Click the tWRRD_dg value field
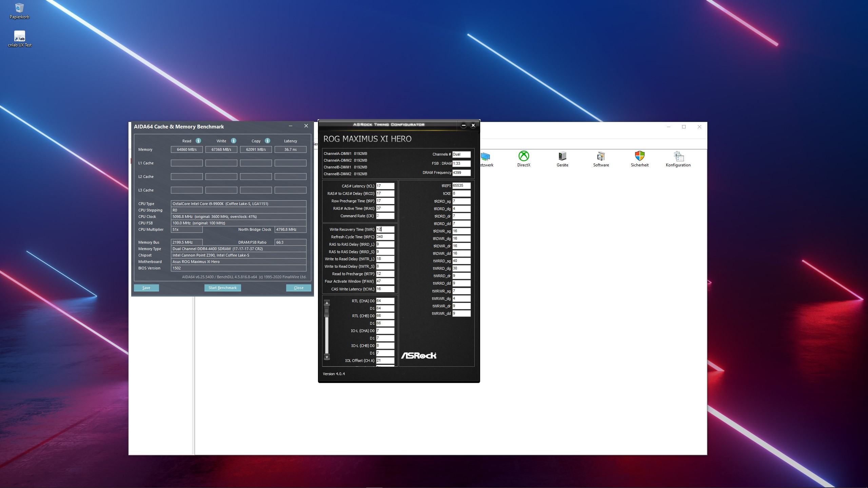Viewport: 868px width, 488px height. coord(461,268)
